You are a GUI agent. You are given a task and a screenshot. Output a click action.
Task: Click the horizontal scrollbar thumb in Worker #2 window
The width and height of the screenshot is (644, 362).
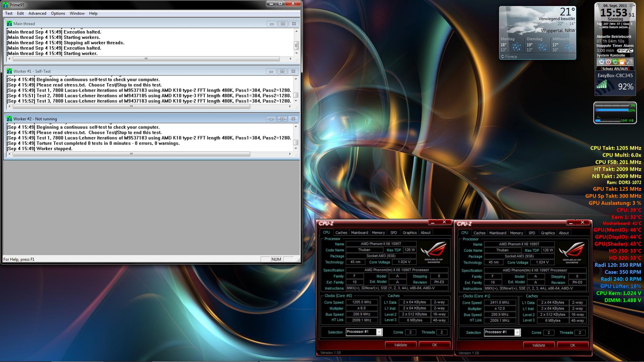[x=131, y=154]
